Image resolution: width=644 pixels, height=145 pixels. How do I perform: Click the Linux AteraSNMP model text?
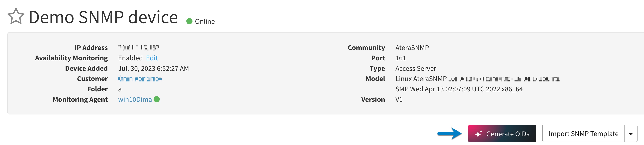pyautogui.click(x=421, y=79)
